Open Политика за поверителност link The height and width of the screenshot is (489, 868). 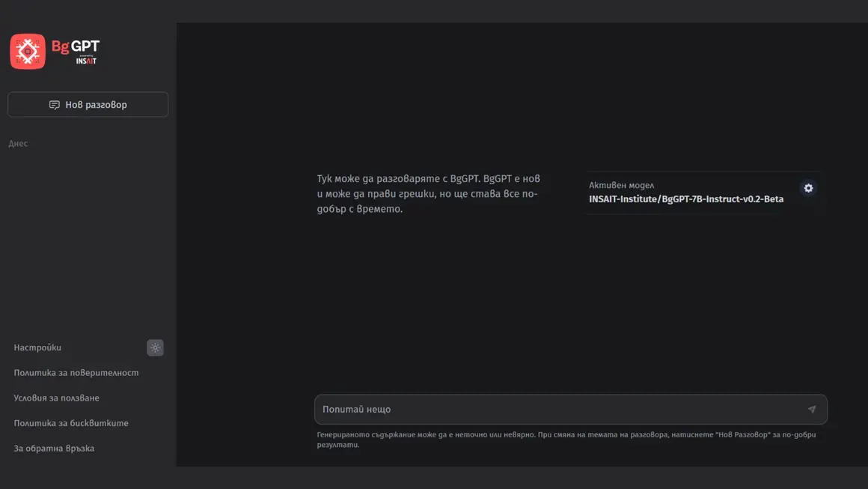point(76,373)
